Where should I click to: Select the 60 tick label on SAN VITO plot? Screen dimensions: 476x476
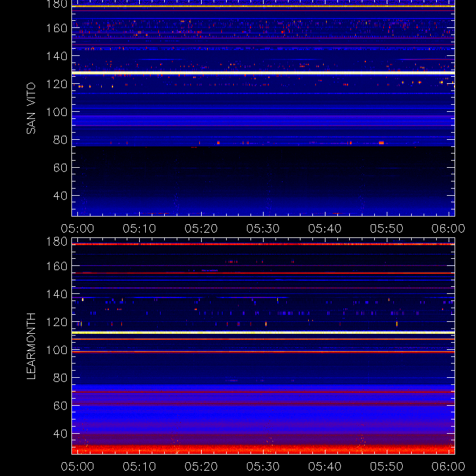60,168
